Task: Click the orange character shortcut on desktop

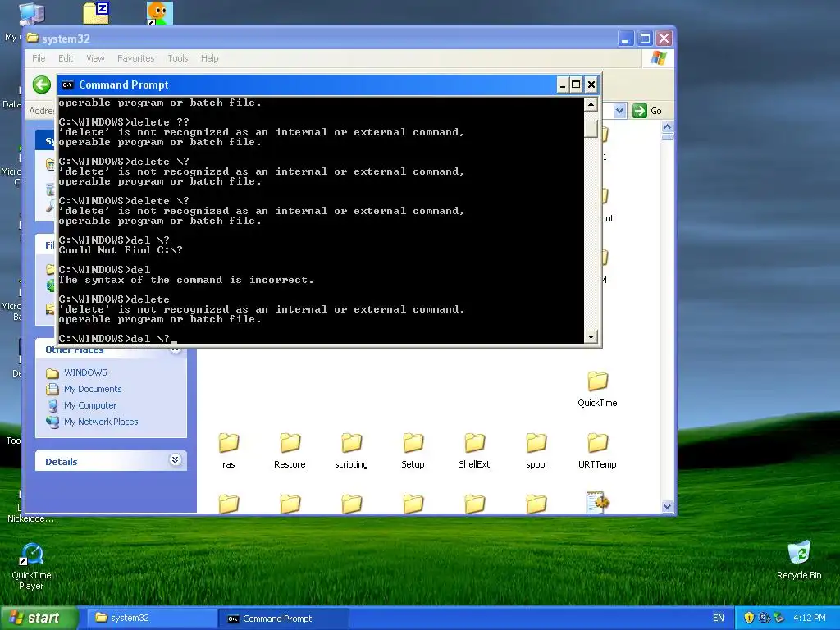Action: point(160,13)
